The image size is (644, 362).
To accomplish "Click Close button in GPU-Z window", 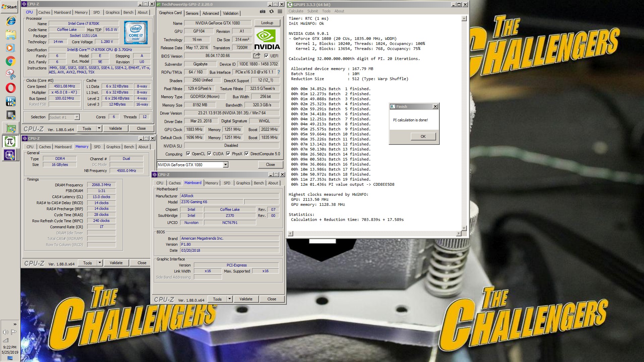I will coord(270,165).
